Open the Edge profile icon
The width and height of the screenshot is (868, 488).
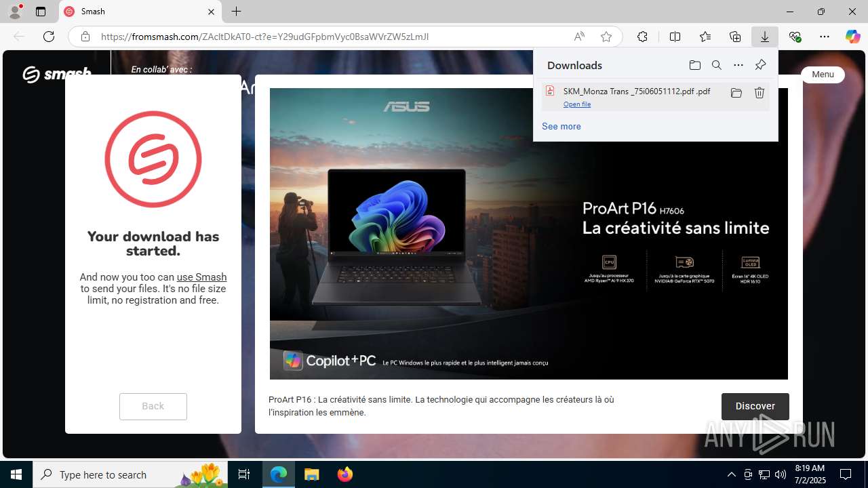pyautogui.click(x=15, y=12)
